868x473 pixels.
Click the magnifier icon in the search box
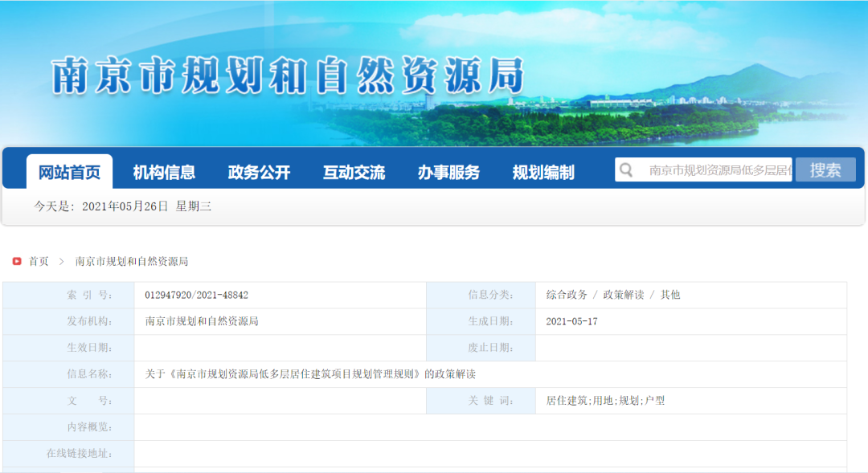tap(626, 169)
